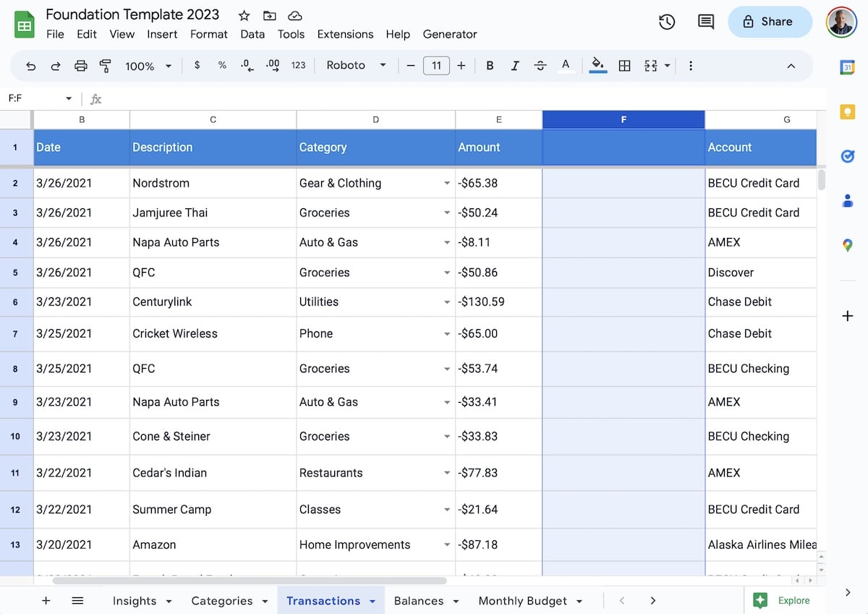Image resolution: width=868 pixels, height=614 pixels.
Task: Check the cloud document status icon
Action: click(294, 15)
